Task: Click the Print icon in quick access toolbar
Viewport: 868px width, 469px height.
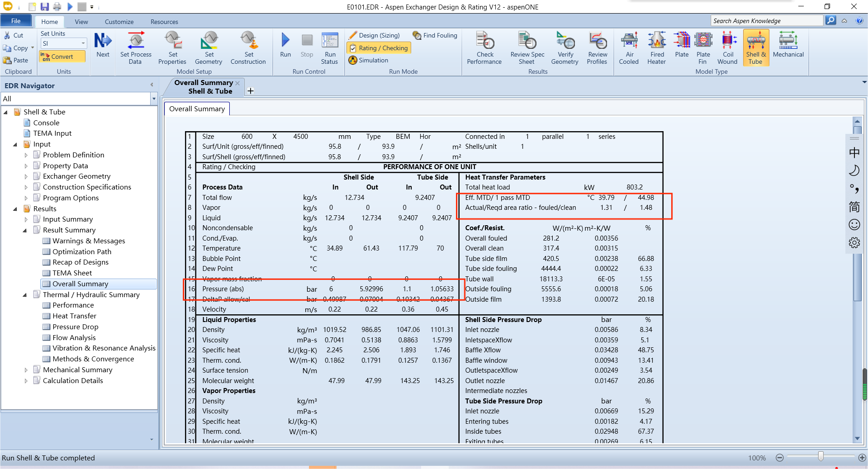Action: (x=57, y=7)
